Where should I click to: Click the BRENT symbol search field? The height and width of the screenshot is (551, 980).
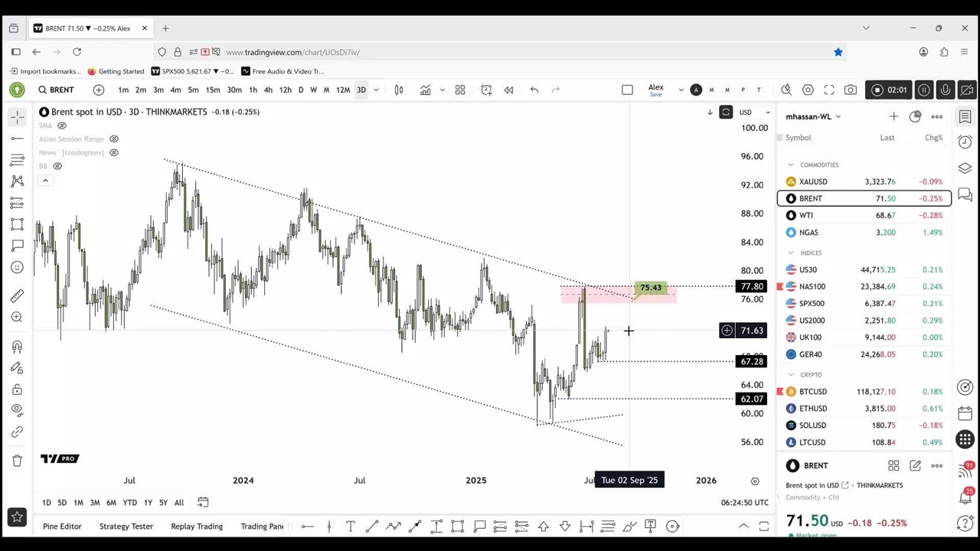click(61, 90)
